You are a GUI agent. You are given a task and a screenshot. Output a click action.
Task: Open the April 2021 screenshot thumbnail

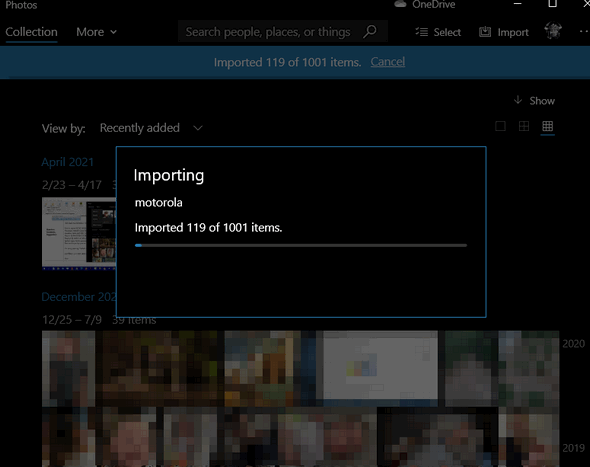tap(79, 234)
